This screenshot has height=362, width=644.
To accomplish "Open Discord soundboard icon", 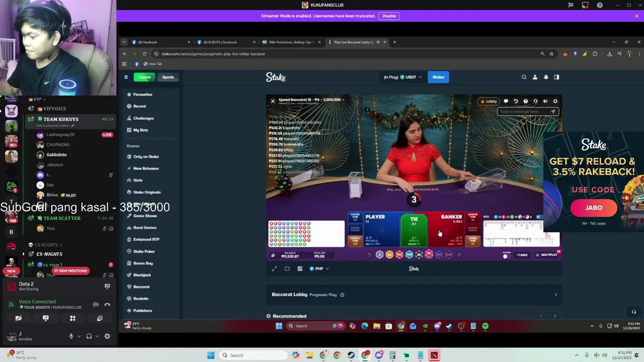I will 100,318.
